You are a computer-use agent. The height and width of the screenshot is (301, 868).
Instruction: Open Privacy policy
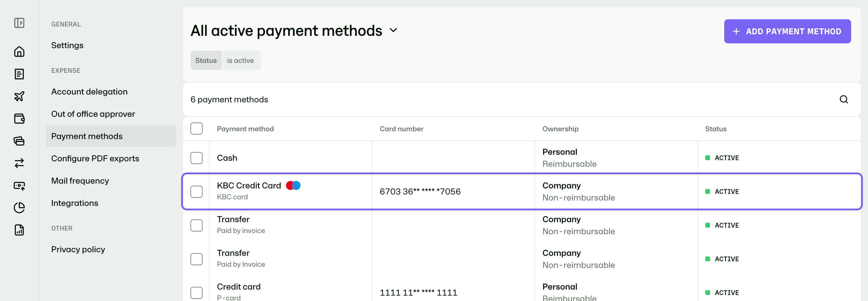click(x=78, y=250)
